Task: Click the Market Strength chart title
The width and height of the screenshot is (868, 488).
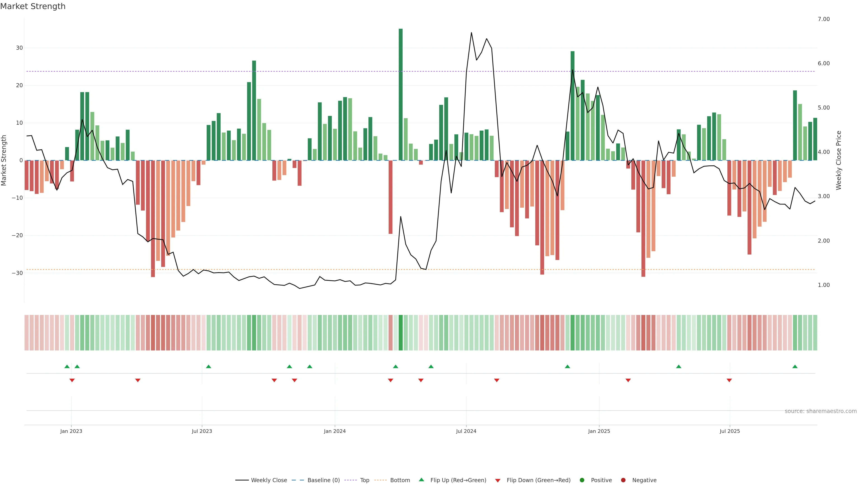Action: point(33,6)
